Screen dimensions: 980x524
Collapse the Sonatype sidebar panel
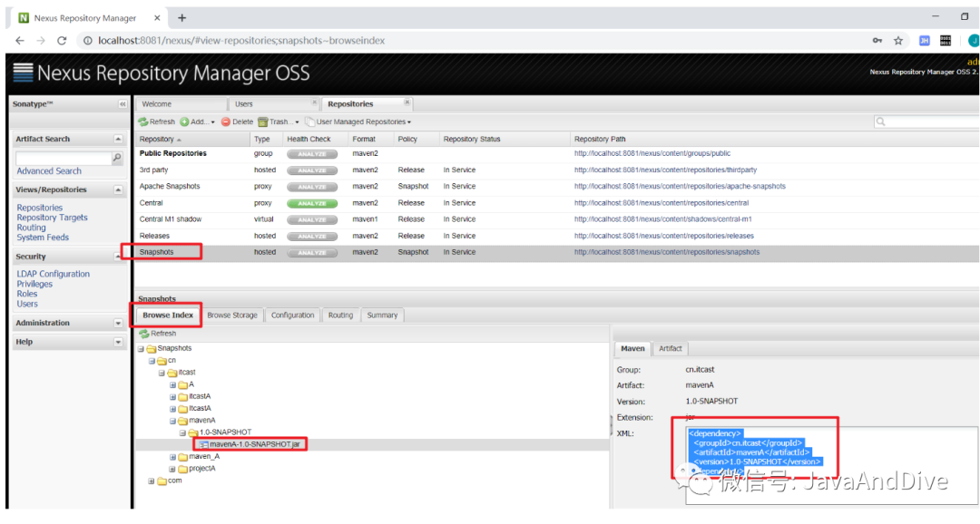pyautogui.click(x=122, y=104)
